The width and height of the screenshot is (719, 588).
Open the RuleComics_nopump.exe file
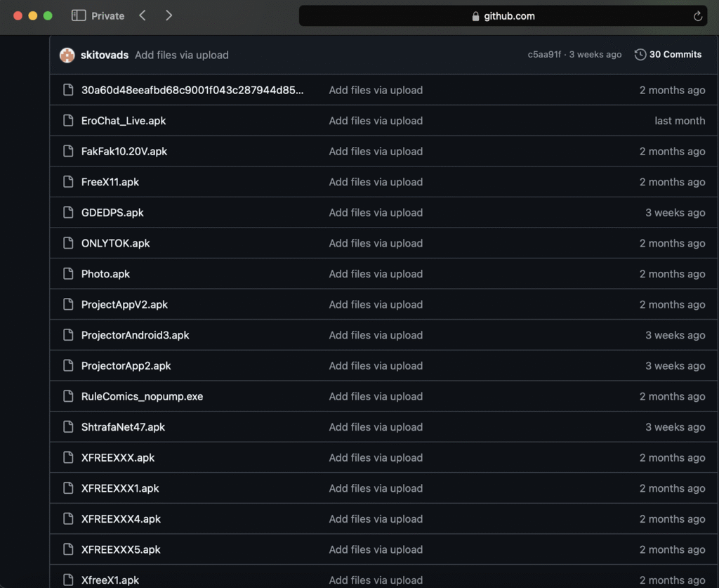[x=142, y=396]
